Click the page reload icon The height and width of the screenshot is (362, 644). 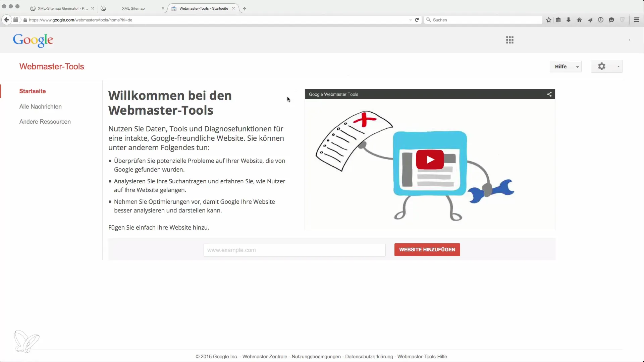click(x=417, y=20)
